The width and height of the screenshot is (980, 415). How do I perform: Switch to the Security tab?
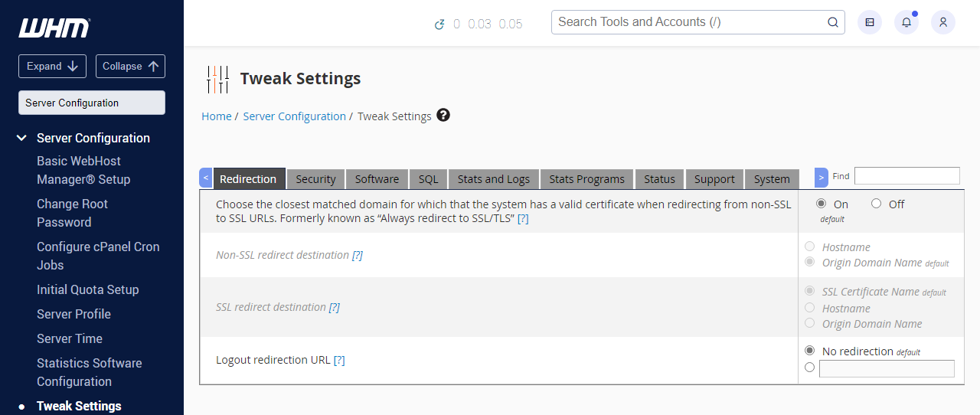pyautogui.click(x=315, y=179)
